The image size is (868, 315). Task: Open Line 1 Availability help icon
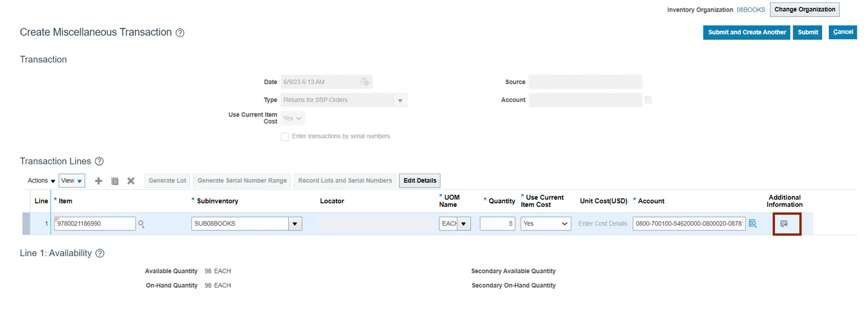(100, 253)
